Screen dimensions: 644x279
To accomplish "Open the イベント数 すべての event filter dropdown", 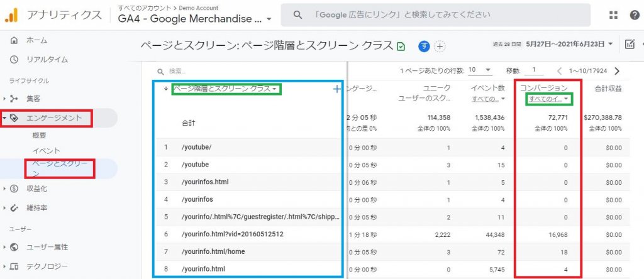I will tap(488, 99).
